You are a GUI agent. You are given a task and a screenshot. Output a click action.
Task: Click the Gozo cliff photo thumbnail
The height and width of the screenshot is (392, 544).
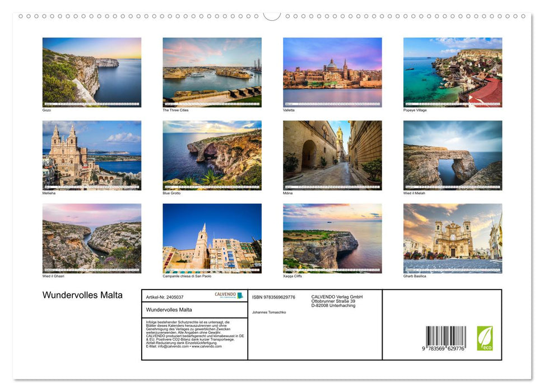pos(91,72)
